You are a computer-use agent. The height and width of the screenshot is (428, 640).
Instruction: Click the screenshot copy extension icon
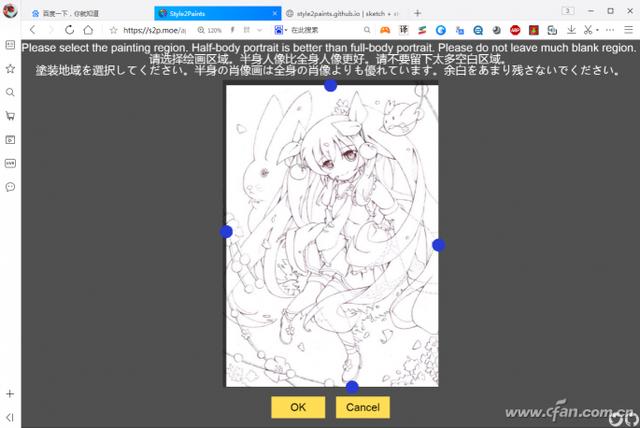pos(552,30)
